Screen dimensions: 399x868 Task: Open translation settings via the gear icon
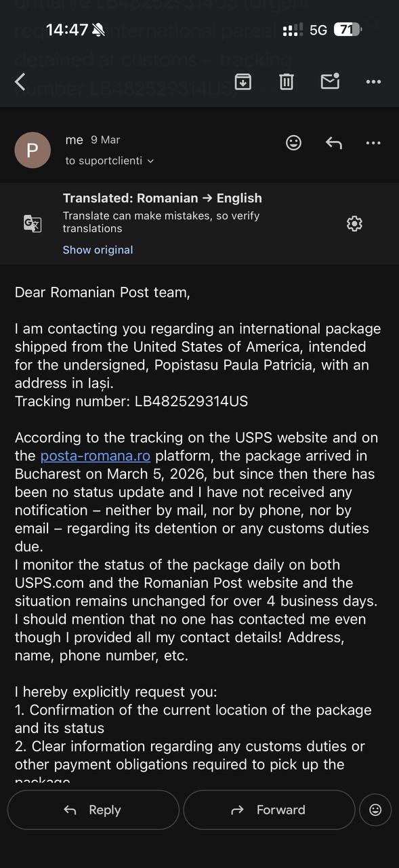(354, 223)
